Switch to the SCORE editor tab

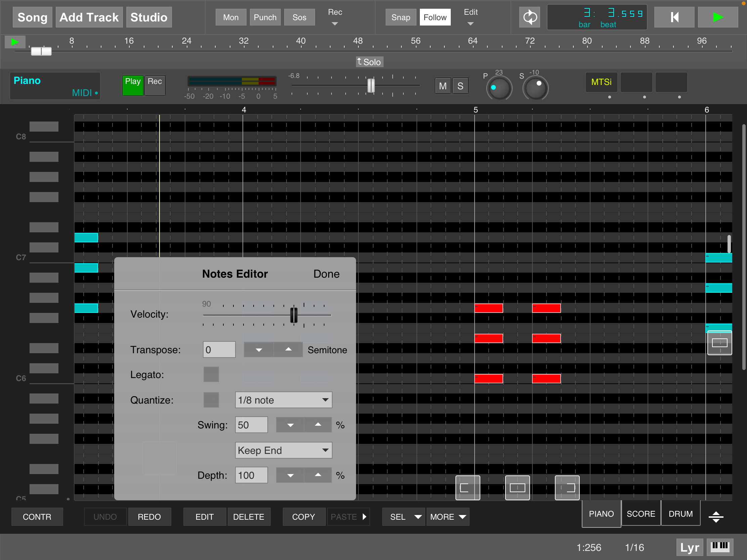click(x=641, y=513)
